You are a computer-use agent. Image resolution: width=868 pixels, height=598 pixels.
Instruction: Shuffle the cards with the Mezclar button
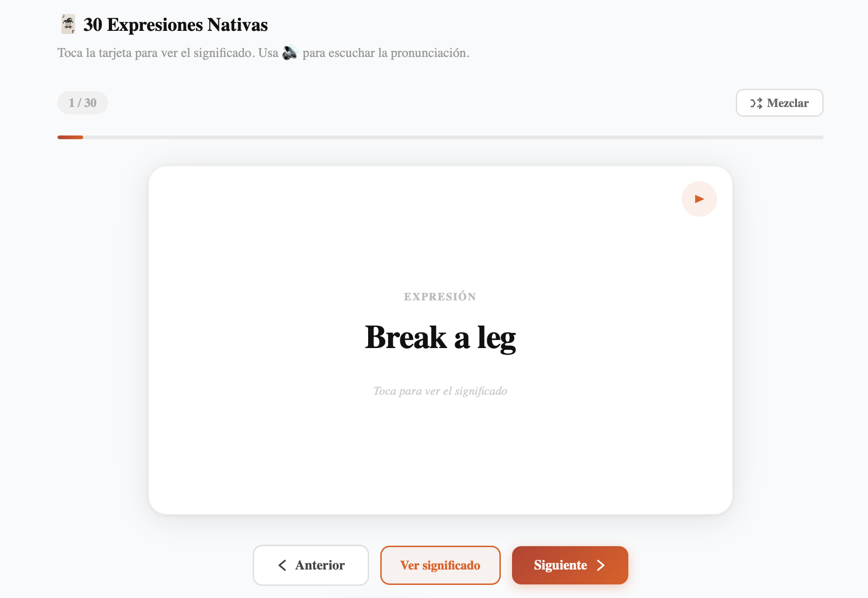coord(779,103)
